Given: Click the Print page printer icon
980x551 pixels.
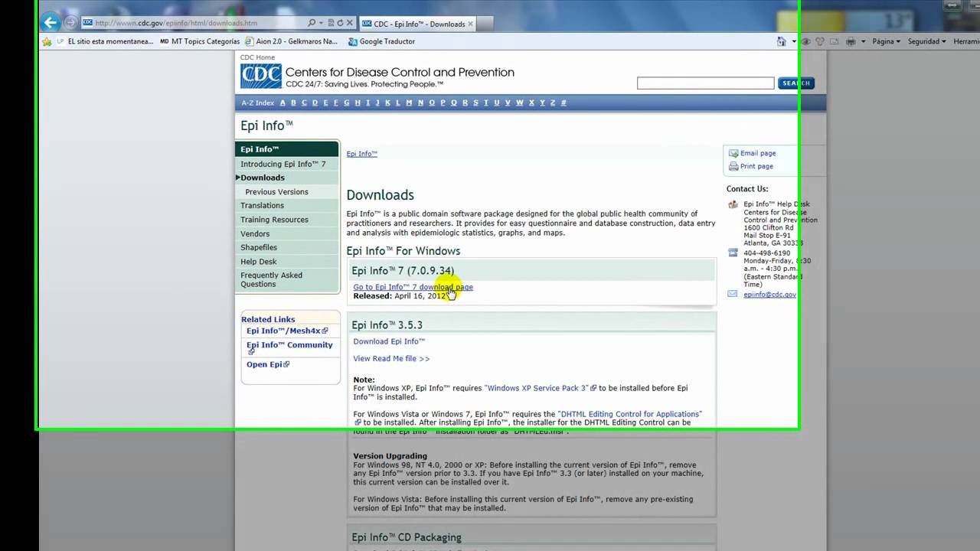Looking at the screenshot, I should coord(733,166).
